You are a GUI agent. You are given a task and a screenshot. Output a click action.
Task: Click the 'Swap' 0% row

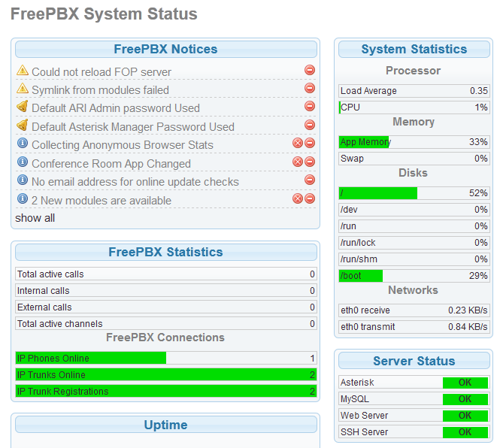[x=414, y=159]
